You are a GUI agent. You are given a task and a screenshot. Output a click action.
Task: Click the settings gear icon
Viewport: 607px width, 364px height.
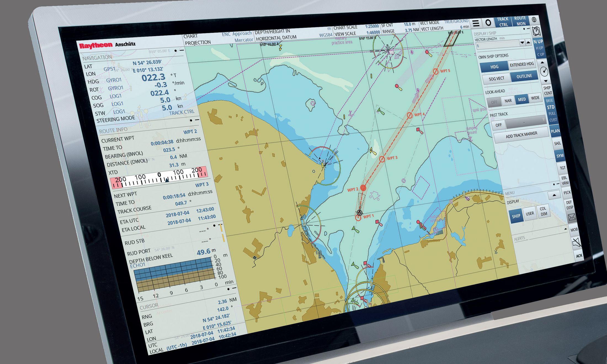pos(488,23)
